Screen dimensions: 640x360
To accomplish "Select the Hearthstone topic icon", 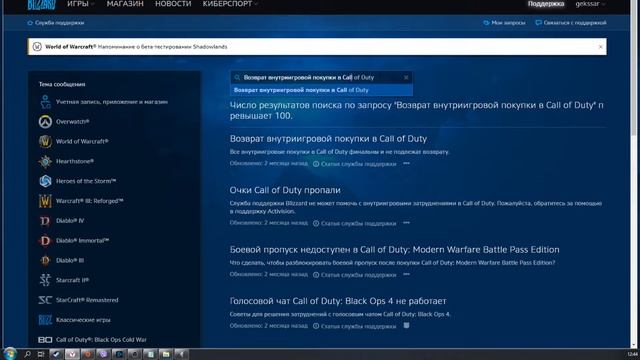I will [45, 161].
